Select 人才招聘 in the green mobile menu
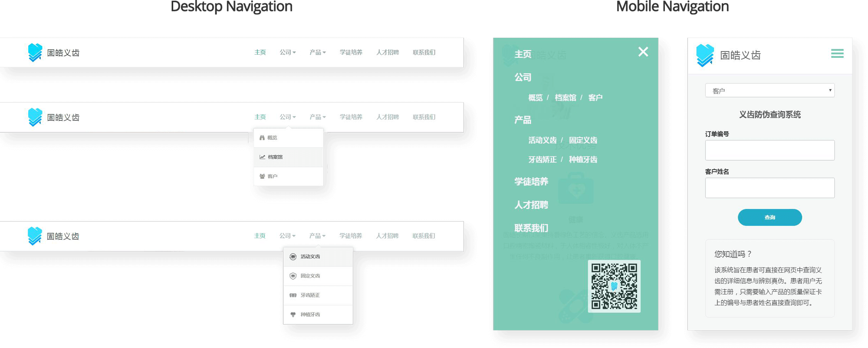868x348 pixels. coord(531,205)
